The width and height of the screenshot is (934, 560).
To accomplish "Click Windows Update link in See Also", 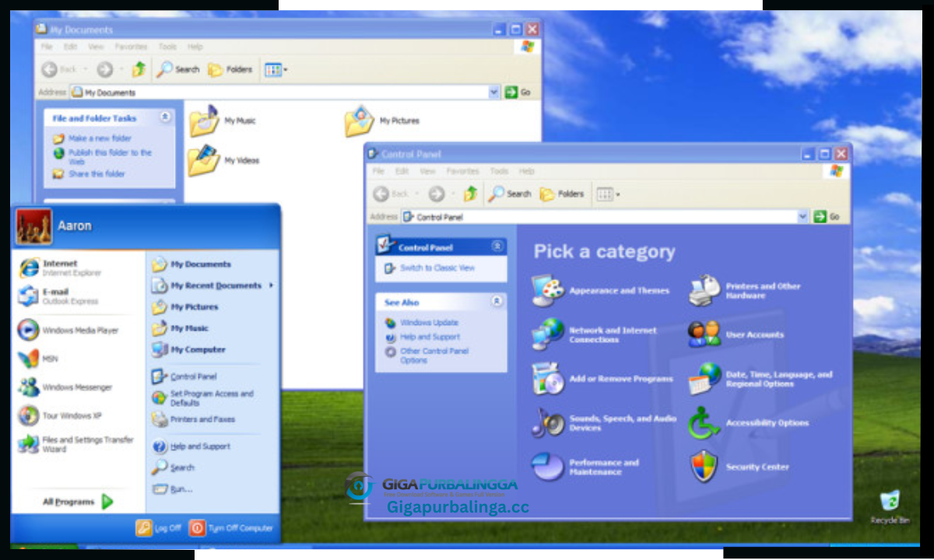I will (x=429, y=322).
